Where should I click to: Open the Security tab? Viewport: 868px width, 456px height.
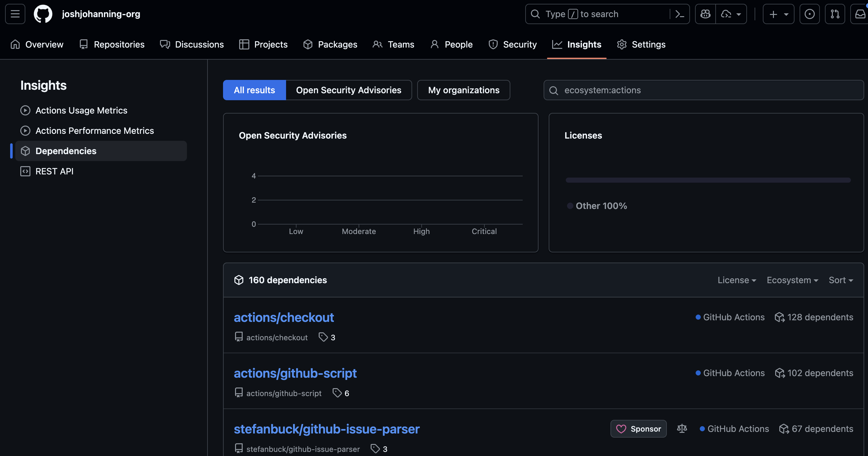point(513,44)
